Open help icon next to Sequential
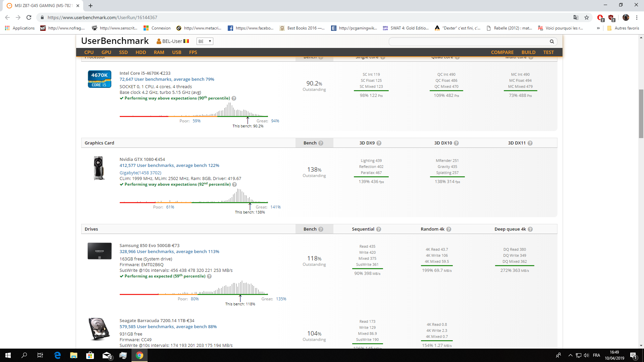The image size is (644, 362). point(379,229)
